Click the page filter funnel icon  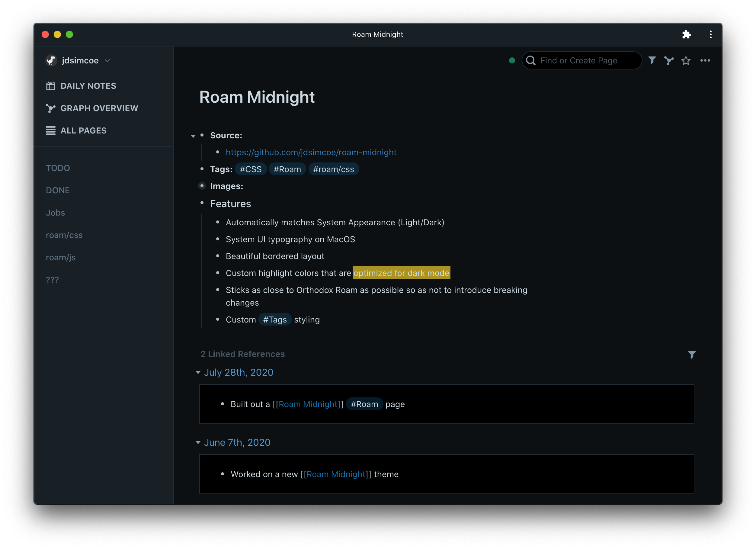tap(652, 60)
